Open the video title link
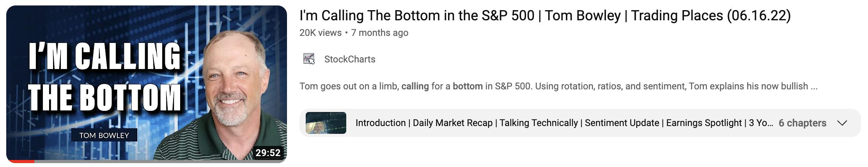The height and width of the screenshot is (167, 868). tap(545, 16)
